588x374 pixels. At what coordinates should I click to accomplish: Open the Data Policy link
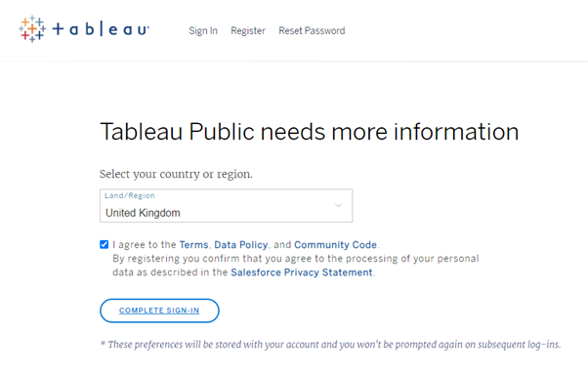(240, 245)
